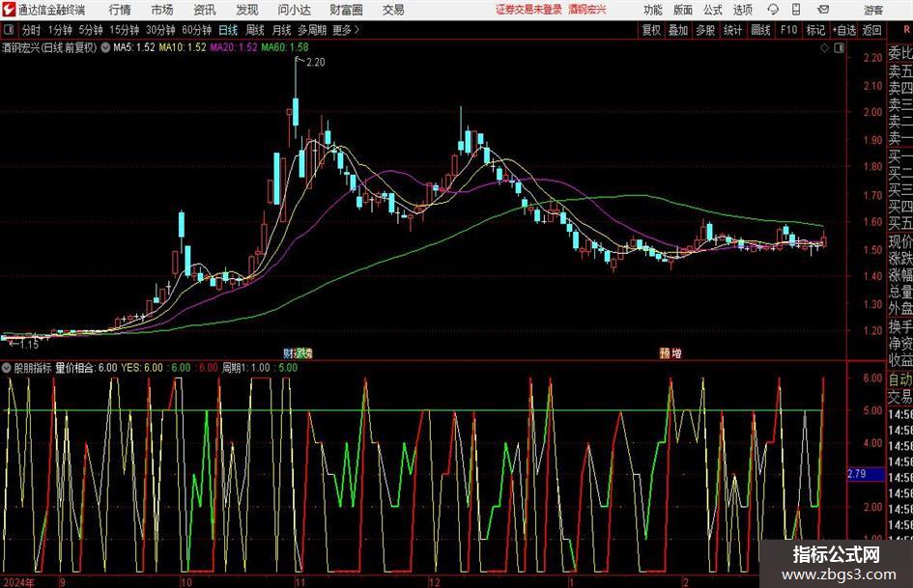The image size is (913, 588).
Task: Click the 2024年 date axis label
Action: [18, 582]
